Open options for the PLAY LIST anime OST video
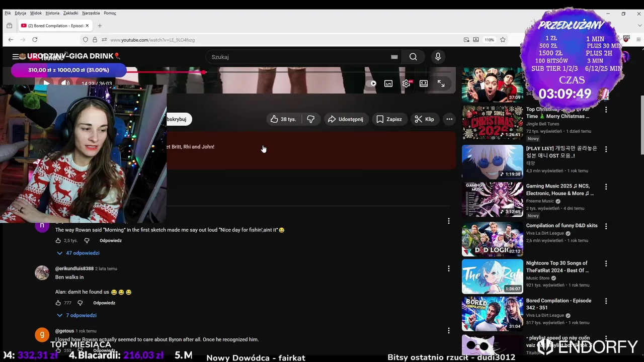The height and width of the screenshot is (362, 644). tap(606, 149)
